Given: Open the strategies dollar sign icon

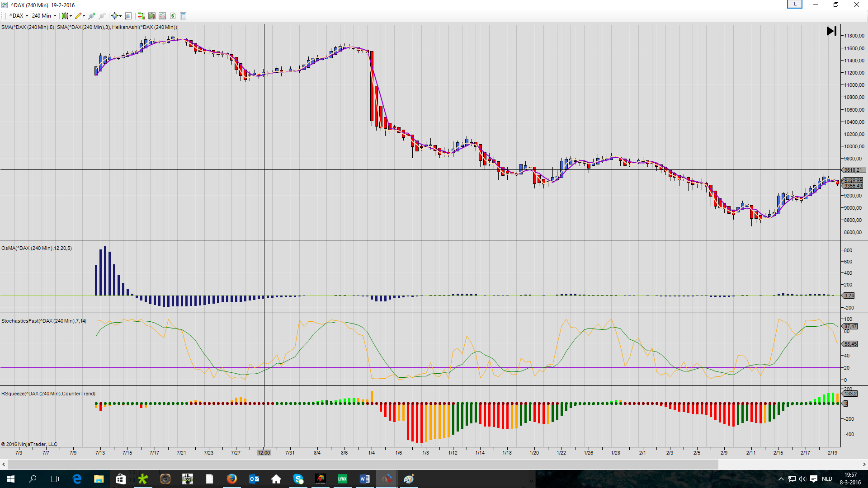Looking at the screenshot, I should click(x=173, y=16).
